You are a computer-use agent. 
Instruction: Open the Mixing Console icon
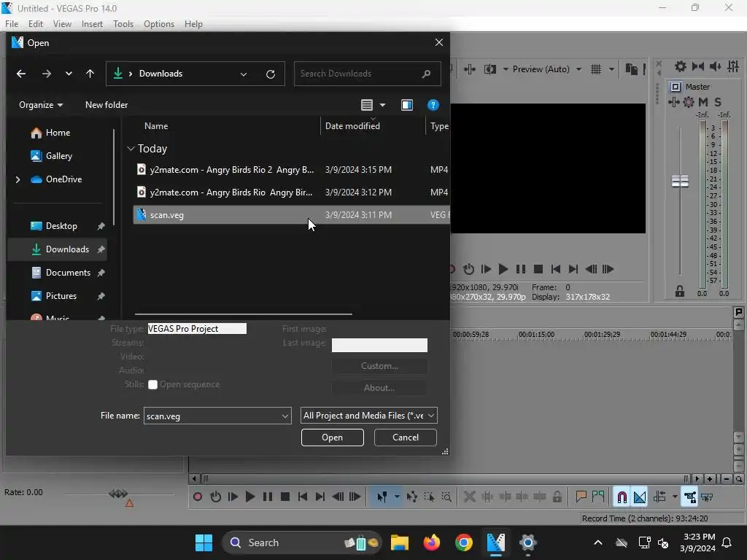click(733, 66)
